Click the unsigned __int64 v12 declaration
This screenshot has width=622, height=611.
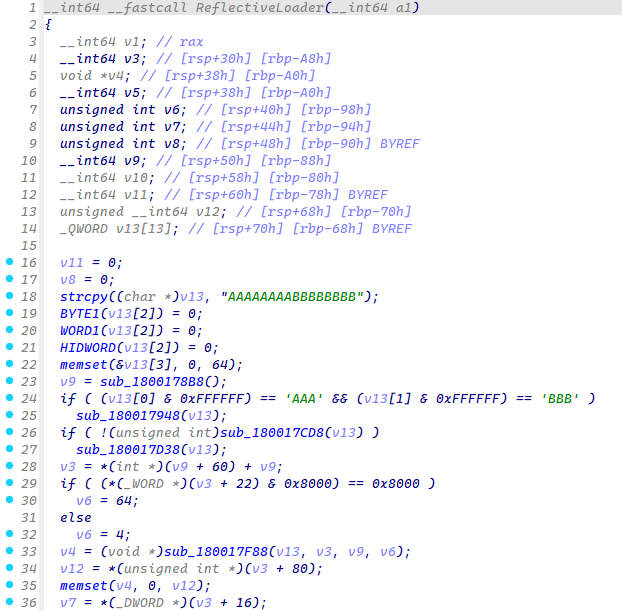[143, 212]
